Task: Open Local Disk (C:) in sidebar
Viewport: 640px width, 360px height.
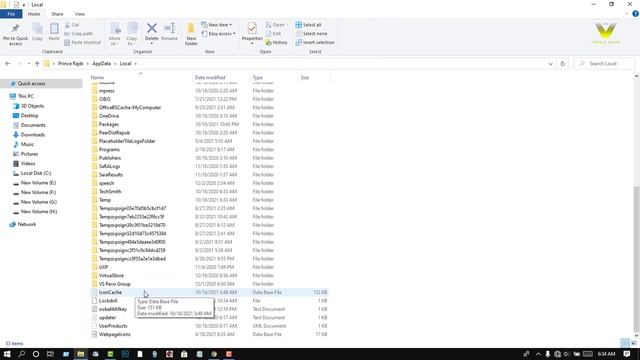Action: (36, 173)
